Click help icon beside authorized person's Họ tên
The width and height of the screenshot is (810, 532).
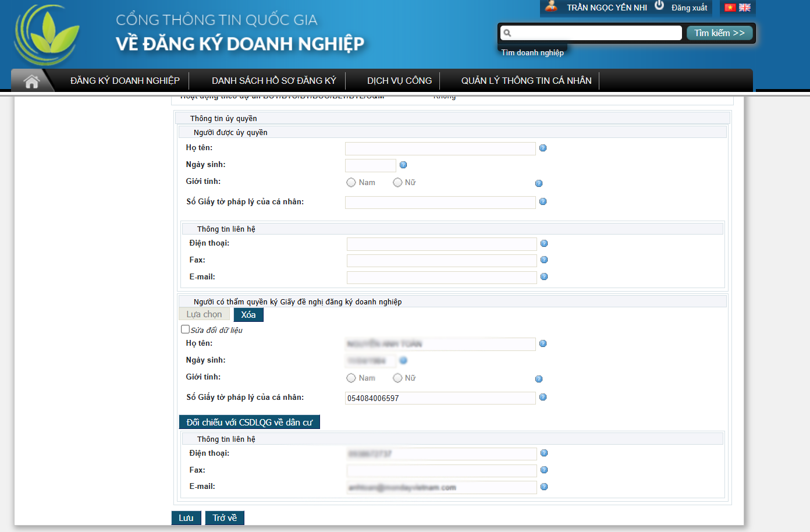(x=543, y=148)
